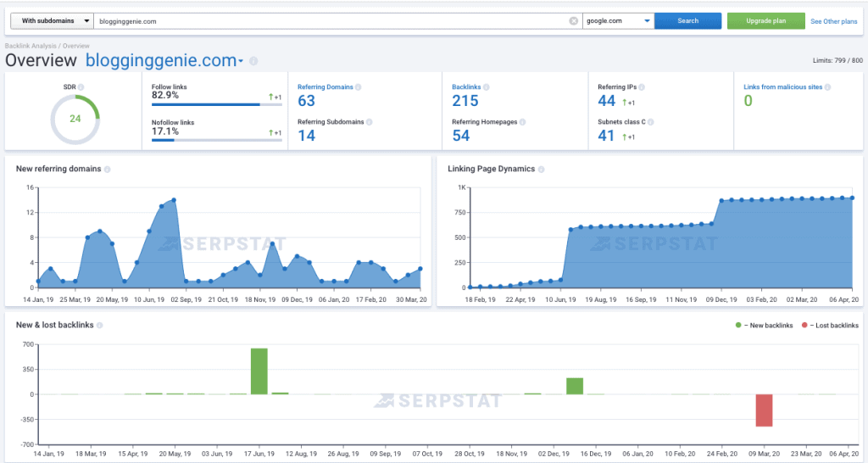This screenshot has width=868, height=463.
Task: Click the Linking Page Dynamics info icon
Action: pos(541,170)
